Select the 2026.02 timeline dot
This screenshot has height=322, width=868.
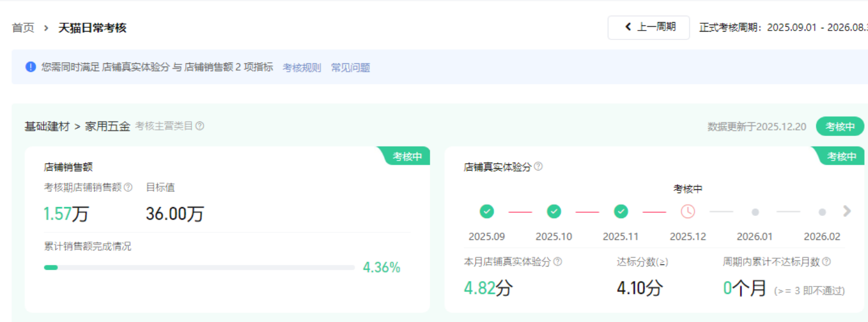[822, 212]
